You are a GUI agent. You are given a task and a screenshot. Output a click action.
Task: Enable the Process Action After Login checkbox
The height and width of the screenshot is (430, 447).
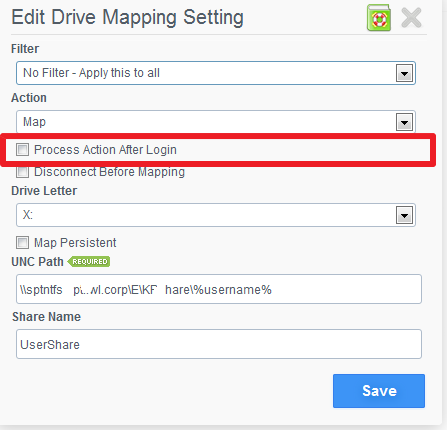[x=22, y=149]
